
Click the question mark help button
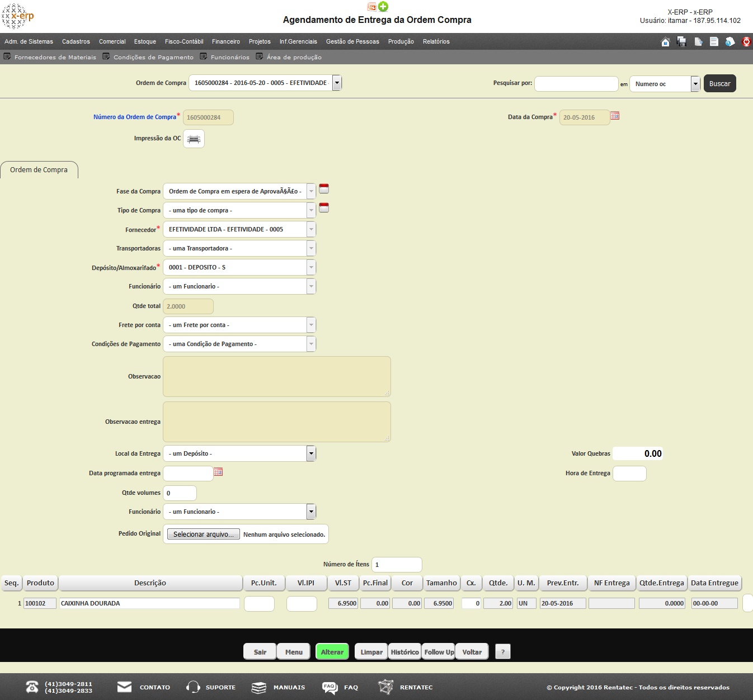(x=503, y=652)
